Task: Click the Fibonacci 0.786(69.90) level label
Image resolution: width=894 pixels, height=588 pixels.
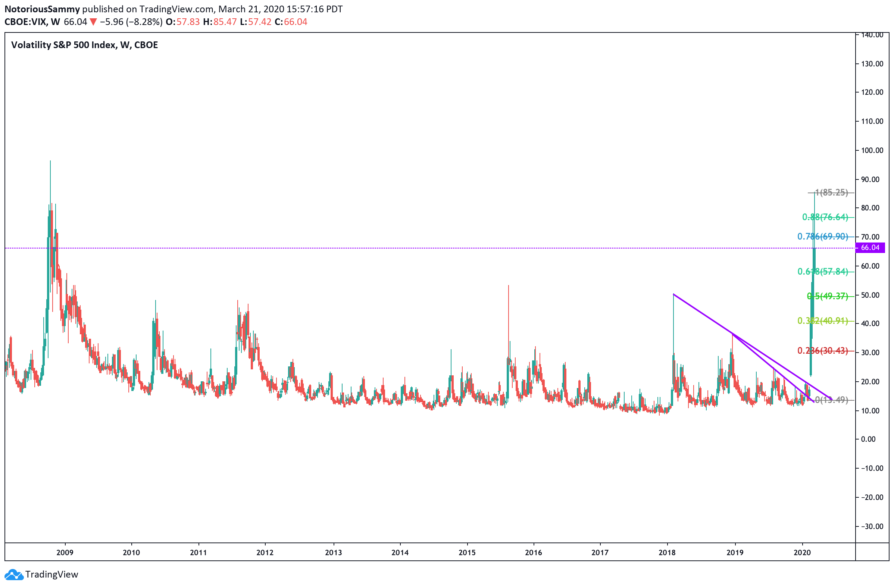Action: [823, 237]
